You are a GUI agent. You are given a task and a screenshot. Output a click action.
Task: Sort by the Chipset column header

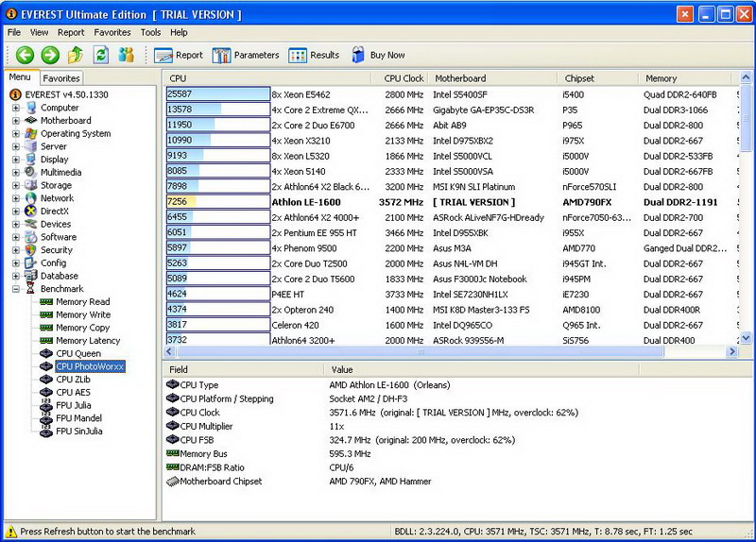pos(598,78)
